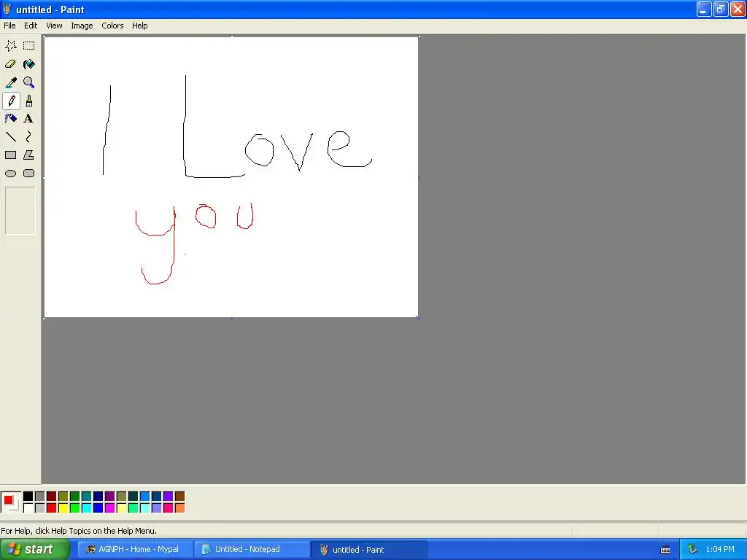Activate the Pick Color eyedropper tool

click(10, 82)
